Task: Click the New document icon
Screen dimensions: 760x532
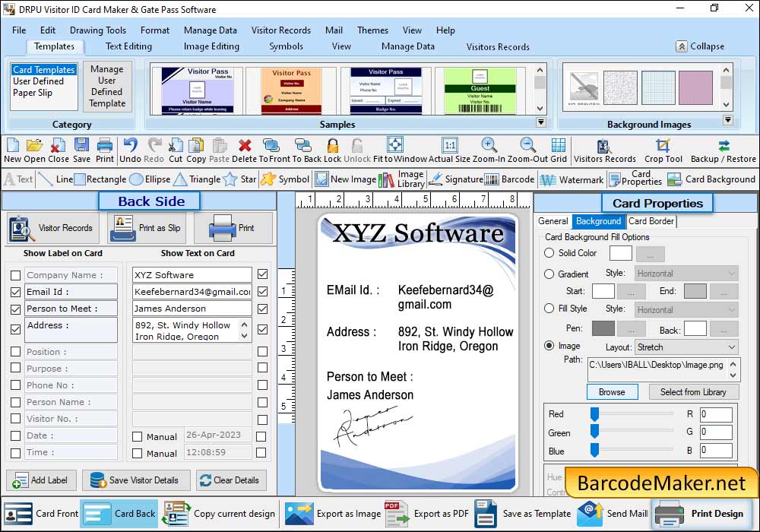Action: click(13, 145)
